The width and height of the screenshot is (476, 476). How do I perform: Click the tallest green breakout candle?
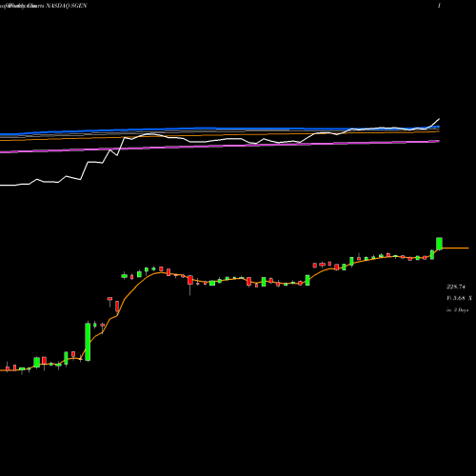click(88, 342)
